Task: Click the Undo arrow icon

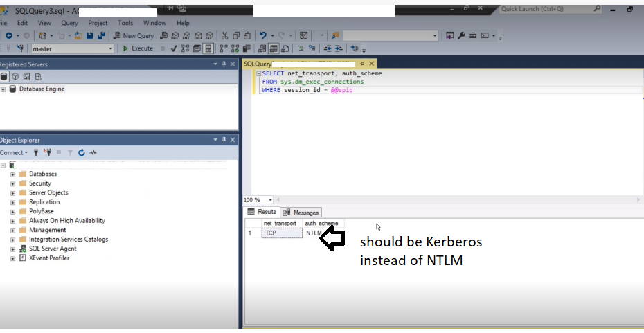Action: pos(263,36)
